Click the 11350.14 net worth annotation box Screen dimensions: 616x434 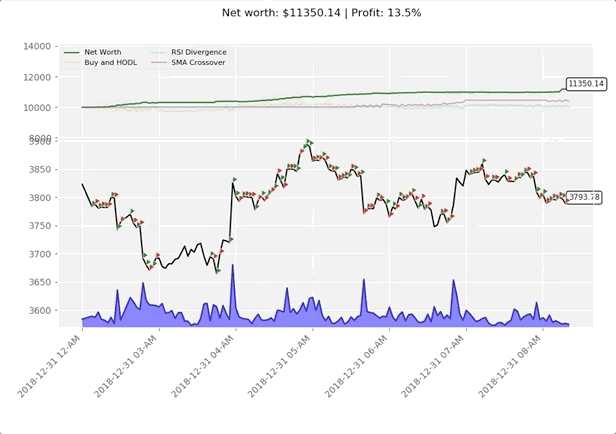point(586,84)
